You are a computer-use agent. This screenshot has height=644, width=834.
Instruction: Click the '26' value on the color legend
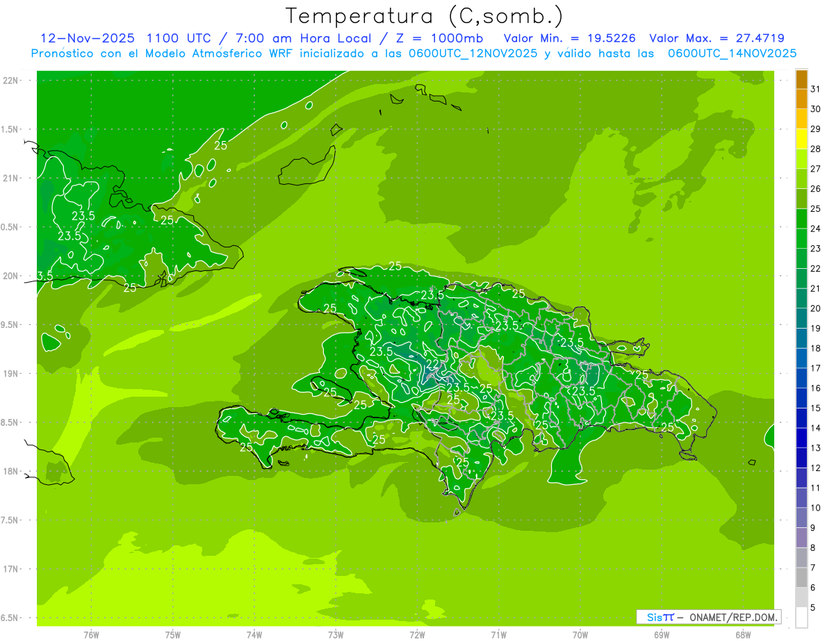pos(815,189)
